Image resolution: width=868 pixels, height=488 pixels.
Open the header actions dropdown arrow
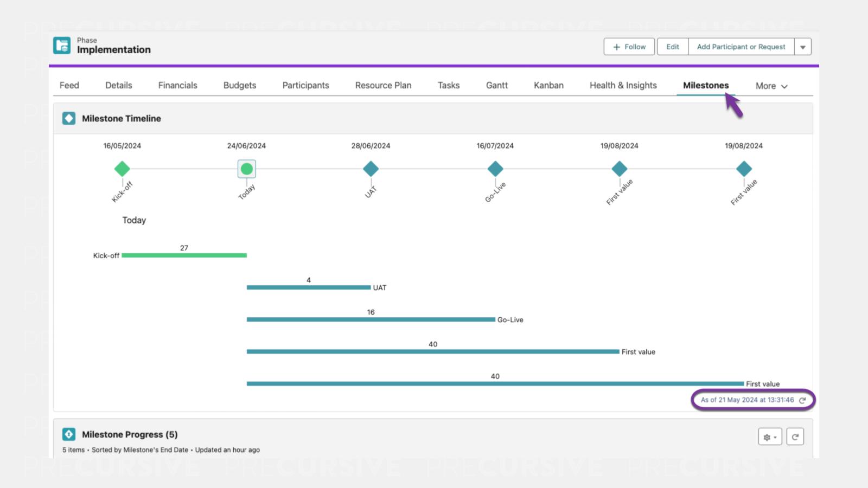[802, 47]
